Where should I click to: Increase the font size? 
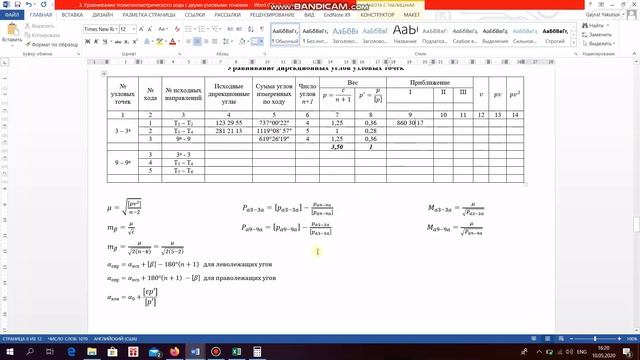tap(141, 29)
